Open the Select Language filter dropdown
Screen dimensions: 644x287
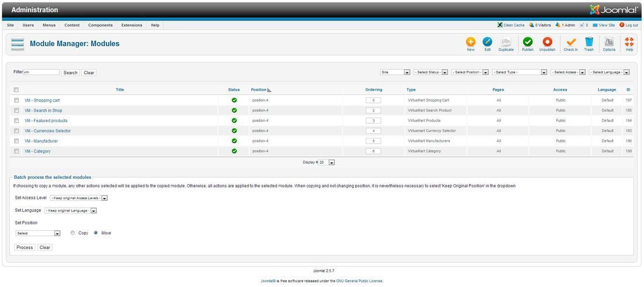click(x=609, y=72)
